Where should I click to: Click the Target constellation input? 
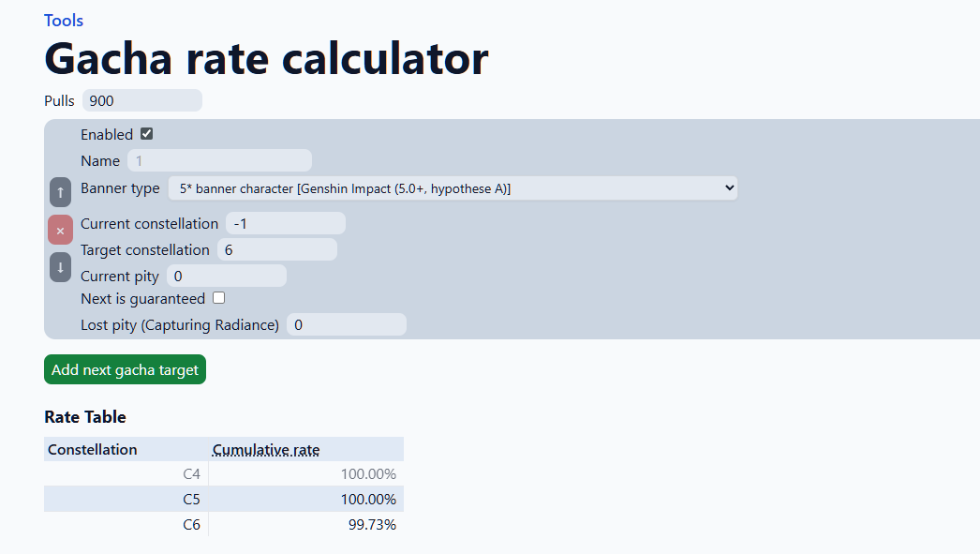tap(276, 249)
